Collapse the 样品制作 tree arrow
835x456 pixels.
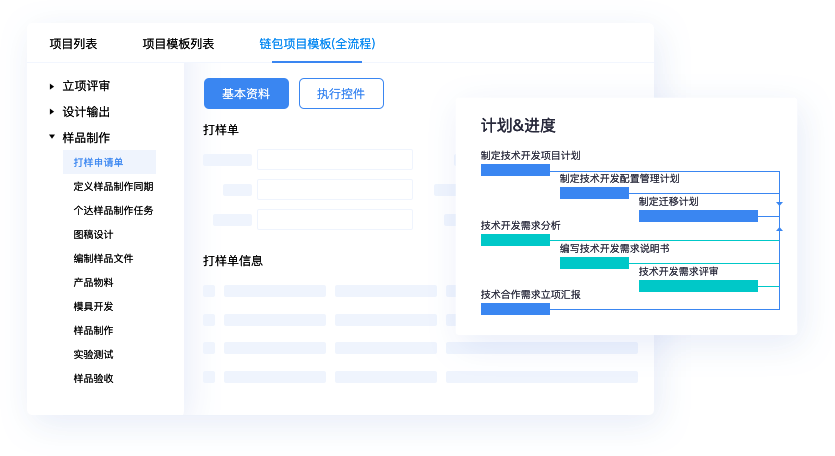click(x=52, y=137)
